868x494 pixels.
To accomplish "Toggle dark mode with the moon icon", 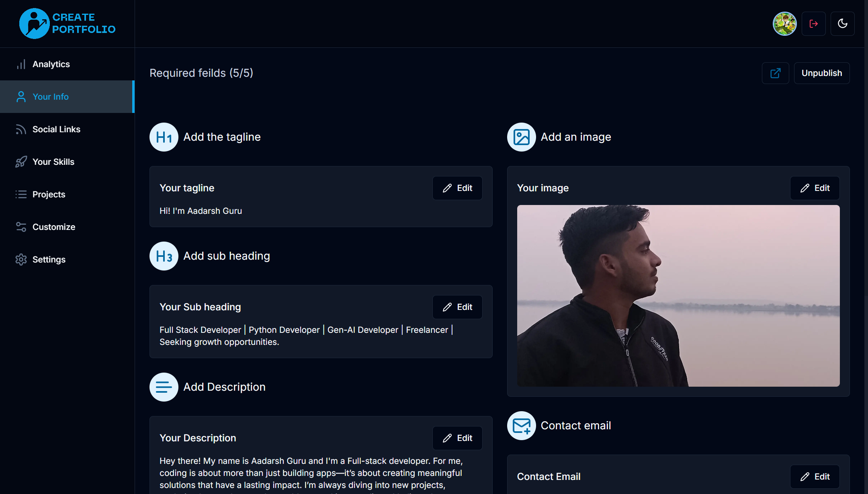I will pyautogui.click(x=843, y=24).
